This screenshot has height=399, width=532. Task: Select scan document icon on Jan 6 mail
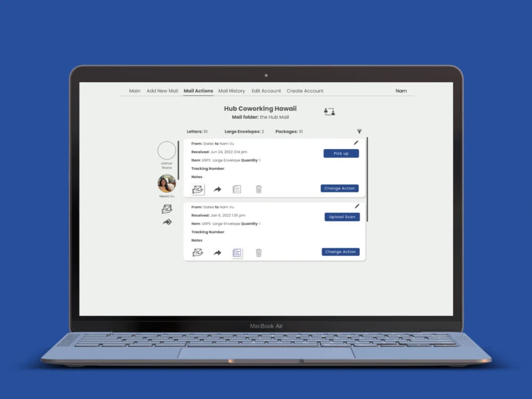[x=237, y=253]
